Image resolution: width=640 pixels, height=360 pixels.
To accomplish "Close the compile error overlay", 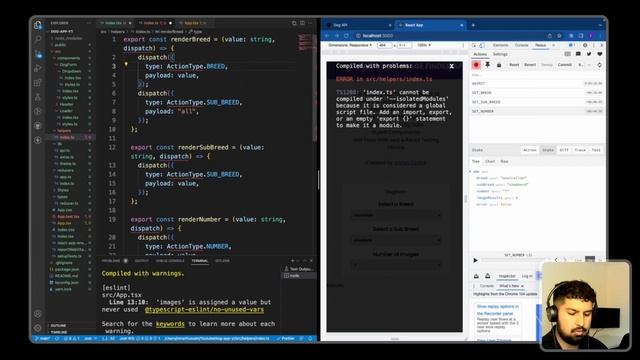I will coord(451,66).
